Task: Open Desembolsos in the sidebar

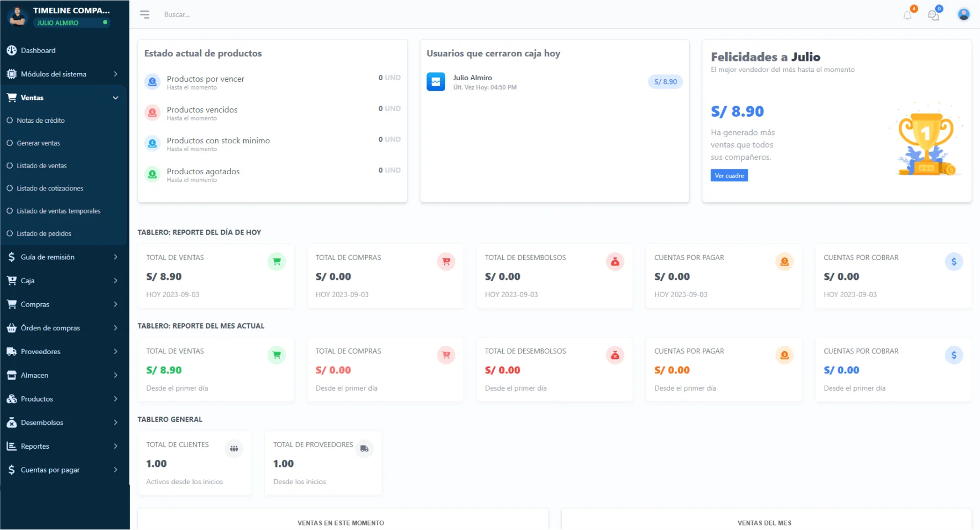Action: click(x=65, y=423)
